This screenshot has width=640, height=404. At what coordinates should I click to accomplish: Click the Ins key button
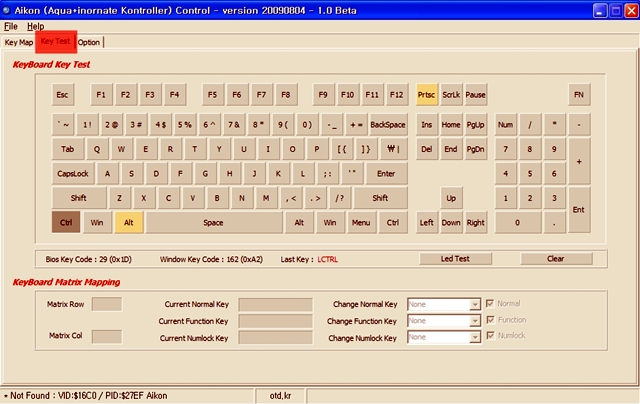(x=427, y=125)
